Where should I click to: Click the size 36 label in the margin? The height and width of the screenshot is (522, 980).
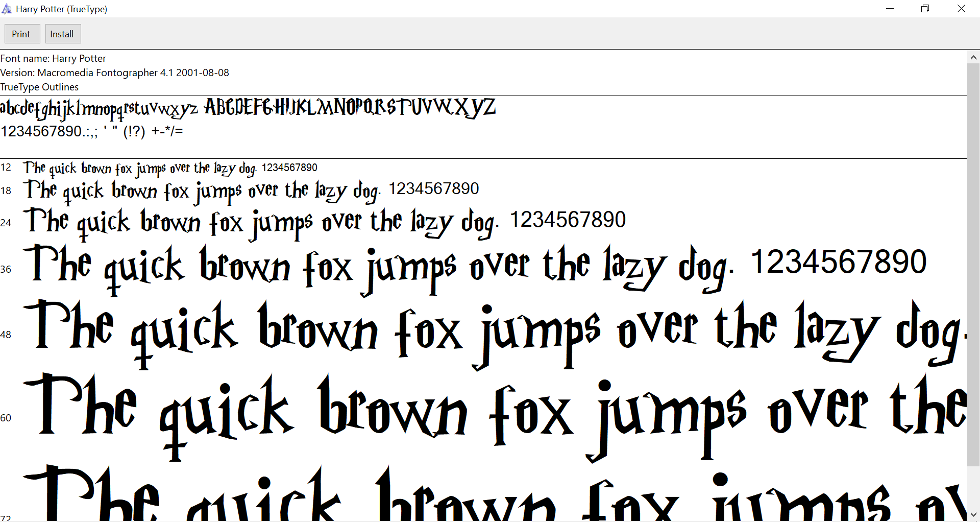pyautogui.click(x=6, y=269)
